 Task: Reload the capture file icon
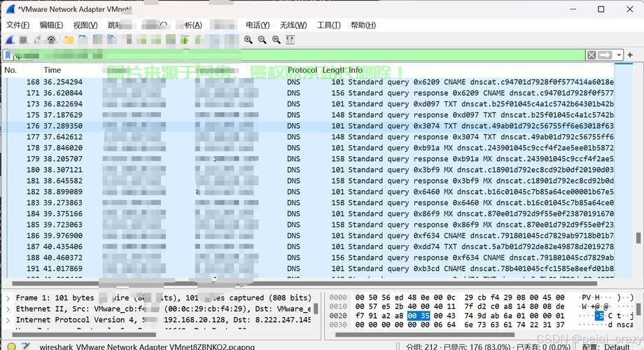pyautogui.click(x=112, y=40)
